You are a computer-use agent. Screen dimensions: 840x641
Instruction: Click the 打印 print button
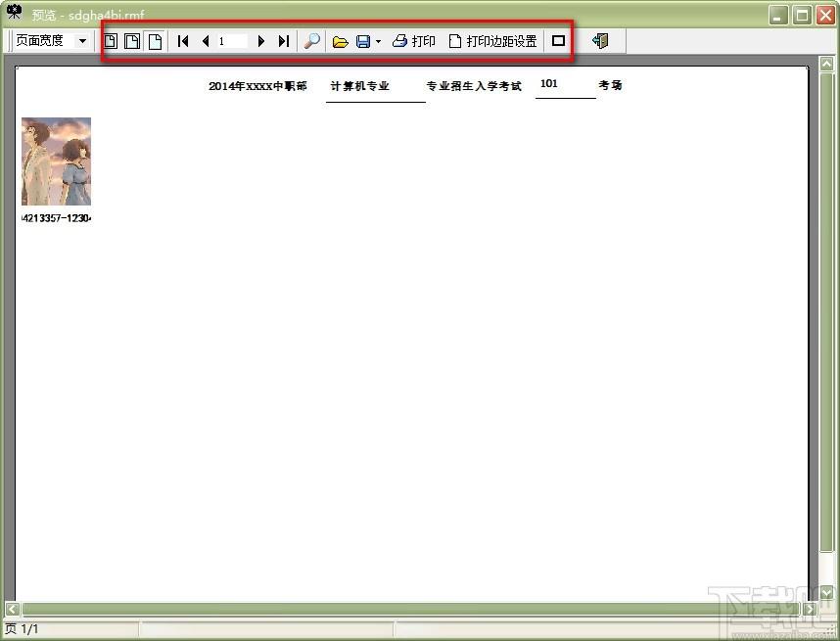413,41
